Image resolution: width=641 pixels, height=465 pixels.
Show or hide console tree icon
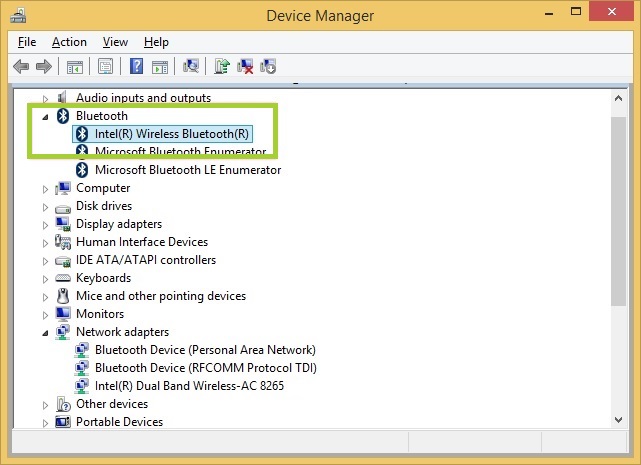point(74,66)
